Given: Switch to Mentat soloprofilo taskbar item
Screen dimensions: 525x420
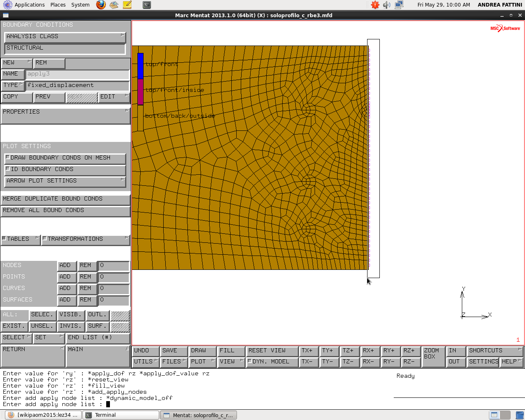Looking at the screenshot, I should click(199, 415).
